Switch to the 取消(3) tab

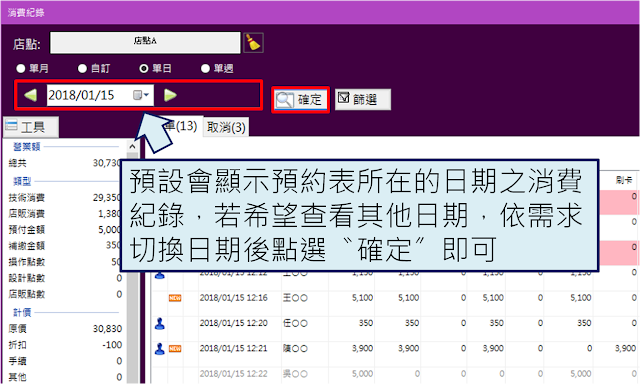tap(226, 127)
